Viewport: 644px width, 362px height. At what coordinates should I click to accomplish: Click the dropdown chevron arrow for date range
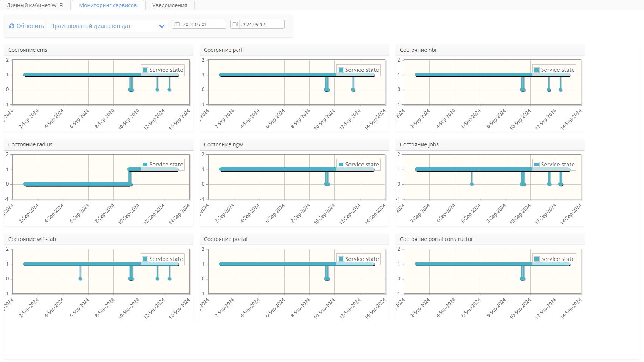coord(162,26)
